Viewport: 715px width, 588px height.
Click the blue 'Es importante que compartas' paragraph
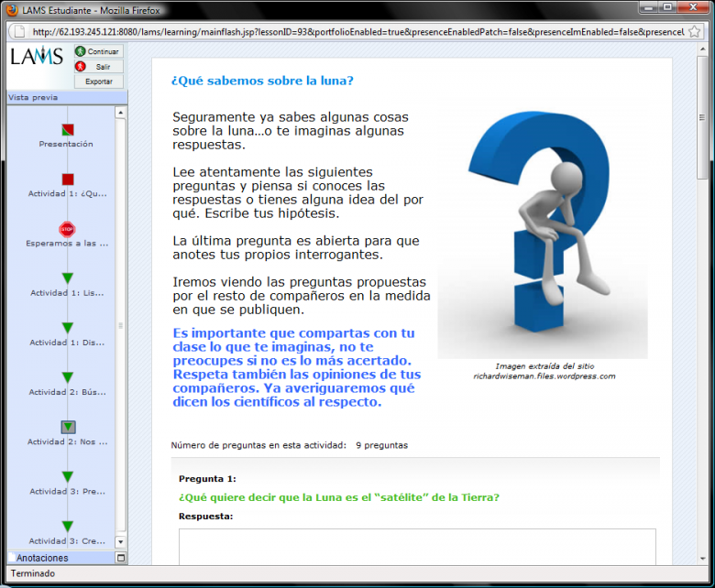pos(296,367)
